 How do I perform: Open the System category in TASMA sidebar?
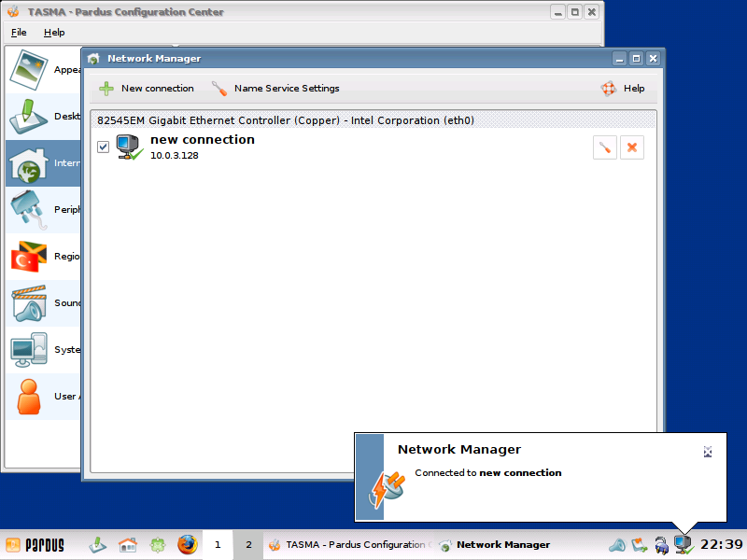point(43,349)
